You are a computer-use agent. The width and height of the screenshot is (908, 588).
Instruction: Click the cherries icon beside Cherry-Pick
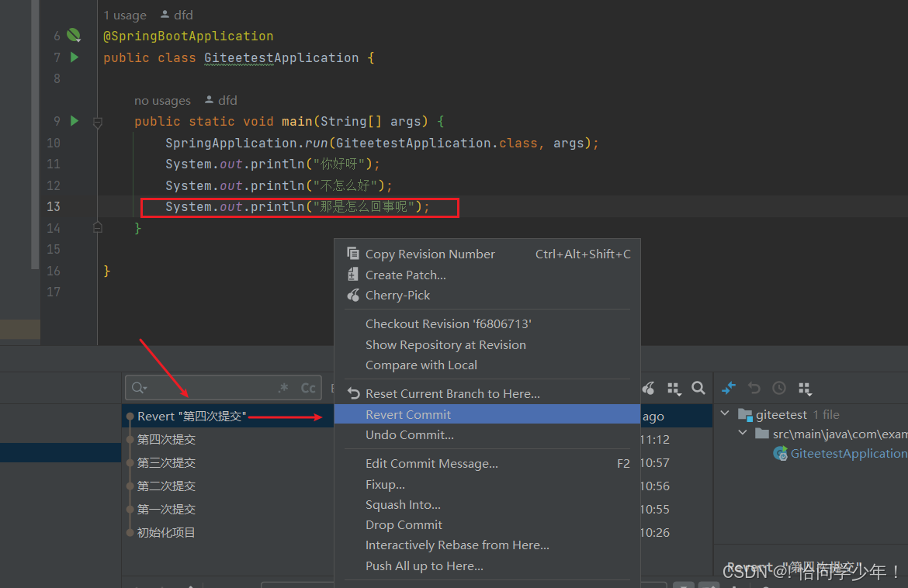tap(353, 295)
